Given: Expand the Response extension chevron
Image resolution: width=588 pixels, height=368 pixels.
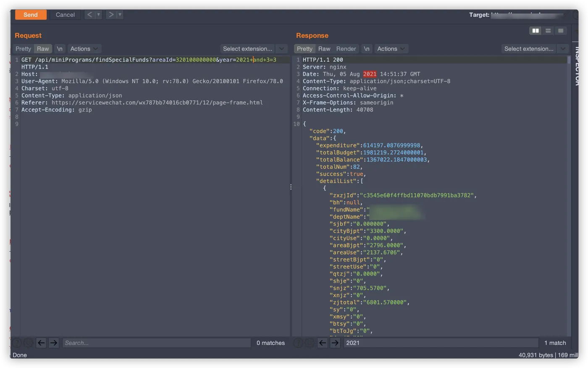Looking at the screenshot, I should tap(563, 49).
